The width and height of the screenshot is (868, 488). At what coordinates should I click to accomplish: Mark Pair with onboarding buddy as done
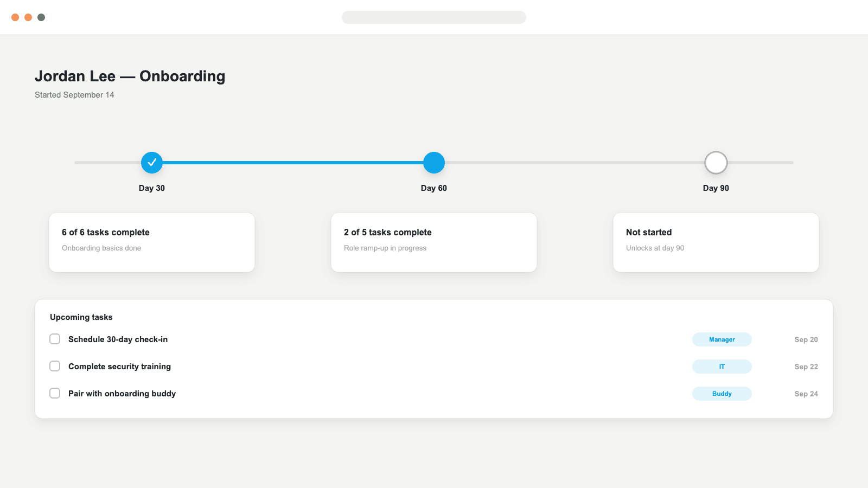(55, 393)
